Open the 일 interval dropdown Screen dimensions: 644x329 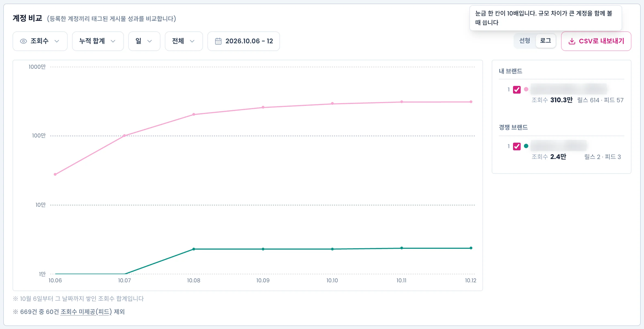(144, 41)
